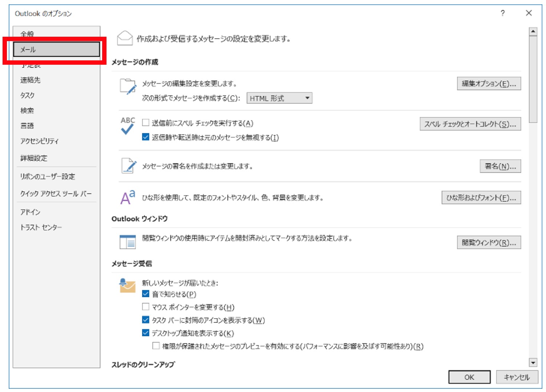The width and height of the screenshot is (546, 392).
Task: Uncheck 返信時や転送時は元のメッセージを無視する
Action: point(146,137)
